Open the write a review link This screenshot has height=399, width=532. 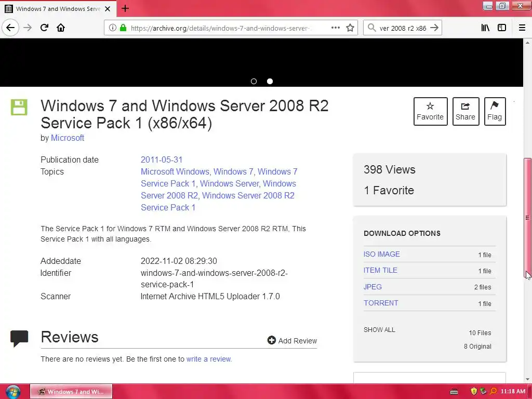point(208,359)
